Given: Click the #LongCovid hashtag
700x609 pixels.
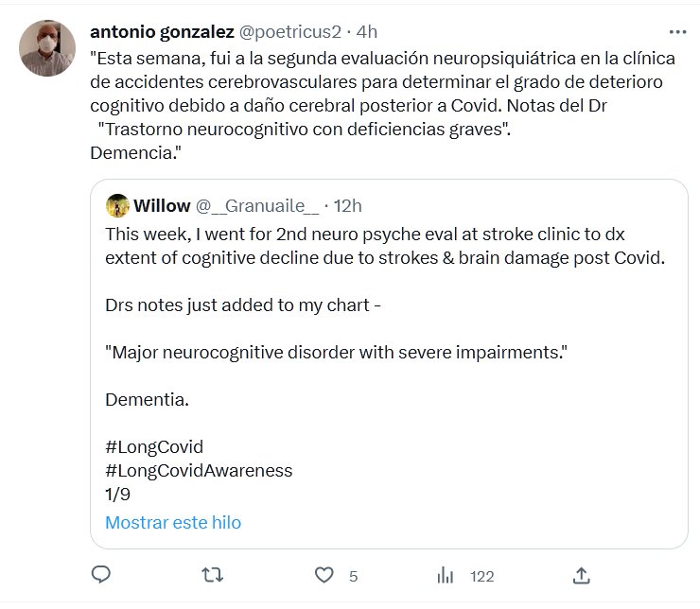Looking at the screenshot, I should [153, 446].
